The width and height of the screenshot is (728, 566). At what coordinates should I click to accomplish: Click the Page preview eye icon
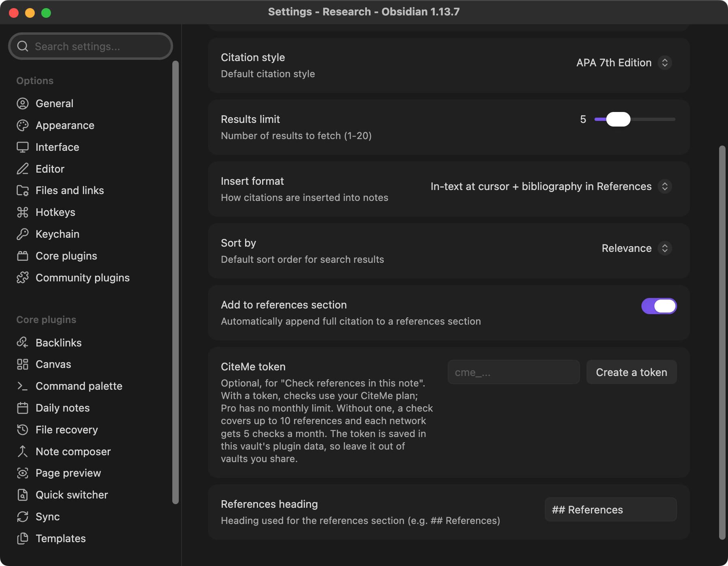[23, 473]
